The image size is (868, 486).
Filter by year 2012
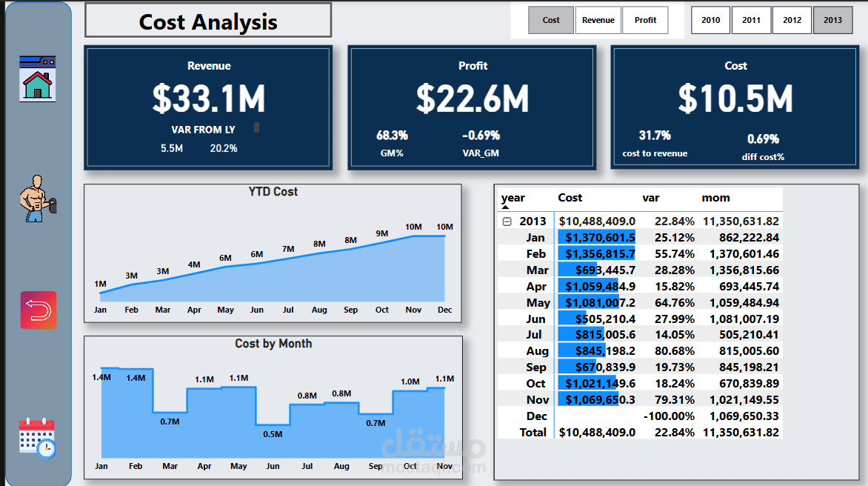pos(792,20)
